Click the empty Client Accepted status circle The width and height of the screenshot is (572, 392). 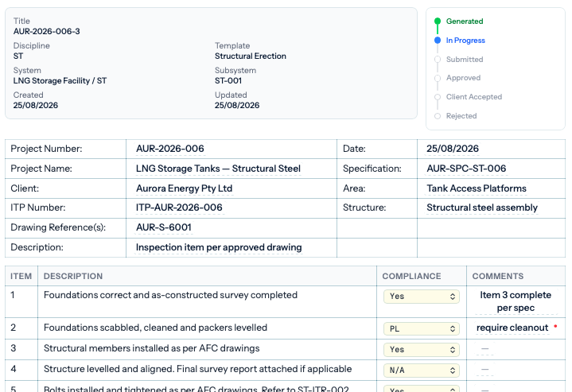tap(438, 97)
